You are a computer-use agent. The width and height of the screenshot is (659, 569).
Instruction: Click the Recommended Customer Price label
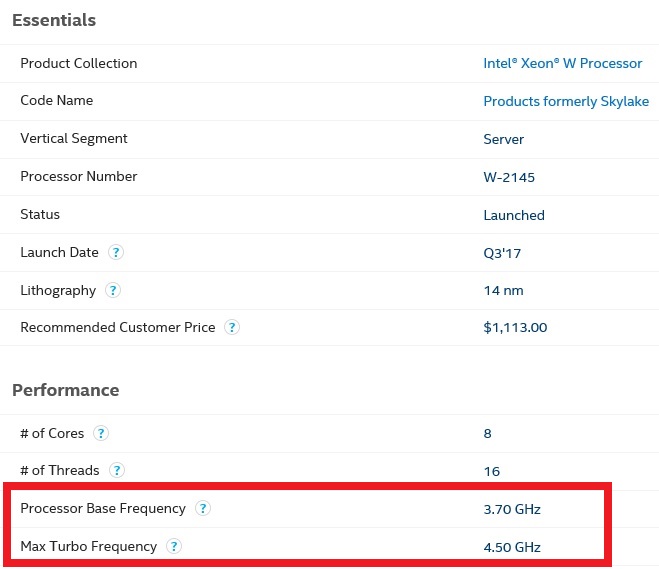pos(118,327)
